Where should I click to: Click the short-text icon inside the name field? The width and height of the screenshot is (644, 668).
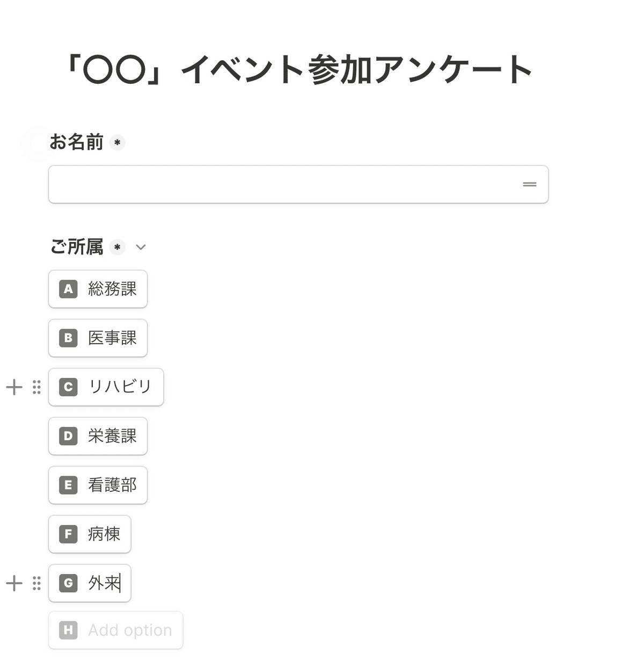pyautogui.click(x=530, y=184)
